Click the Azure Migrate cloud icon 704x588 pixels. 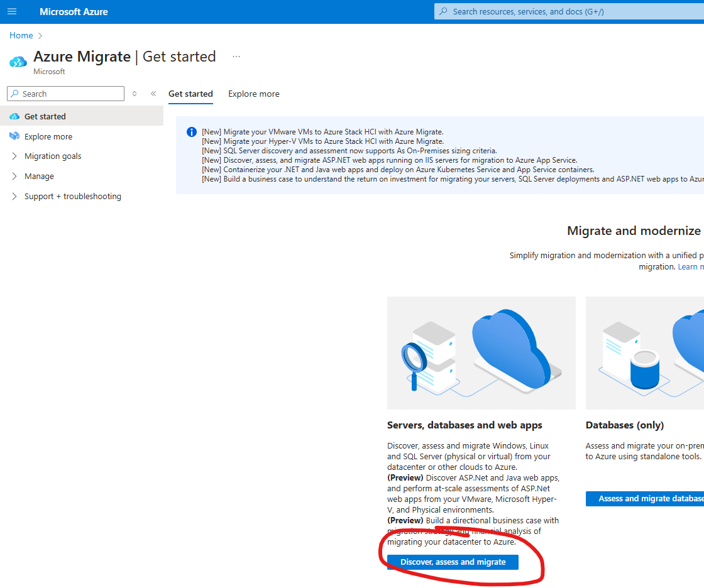18,62
